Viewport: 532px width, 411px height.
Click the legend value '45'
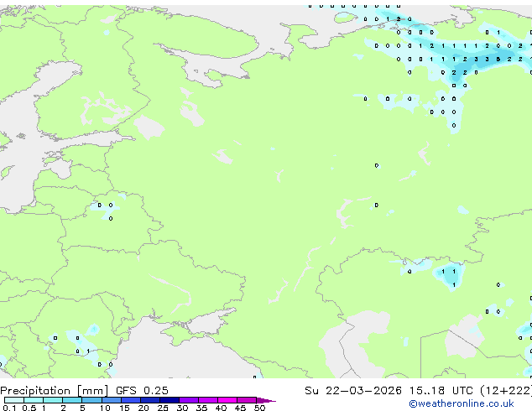[x=240, y=408]
